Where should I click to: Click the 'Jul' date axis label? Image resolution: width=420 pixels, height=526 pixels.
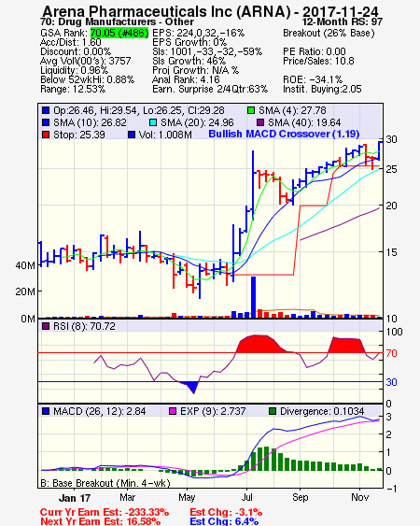pyautogui.click(x=246, y=497)
